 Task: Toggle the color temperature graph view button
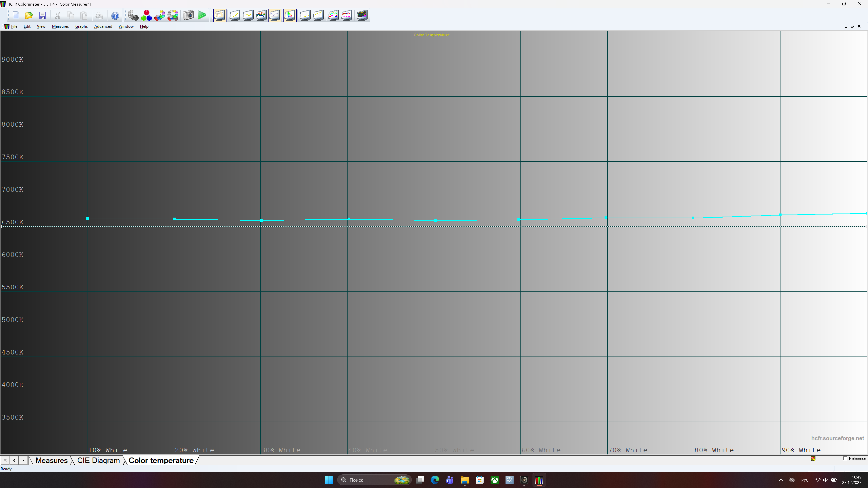pyautogui.click(x=275, y=15)
